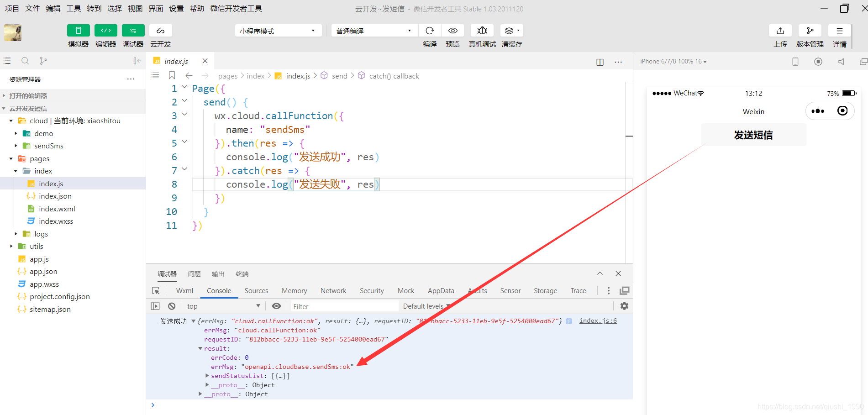Screen dimensions: 868x415
Task: Switch to the 输出 panel tab
Action: point(218,274)
